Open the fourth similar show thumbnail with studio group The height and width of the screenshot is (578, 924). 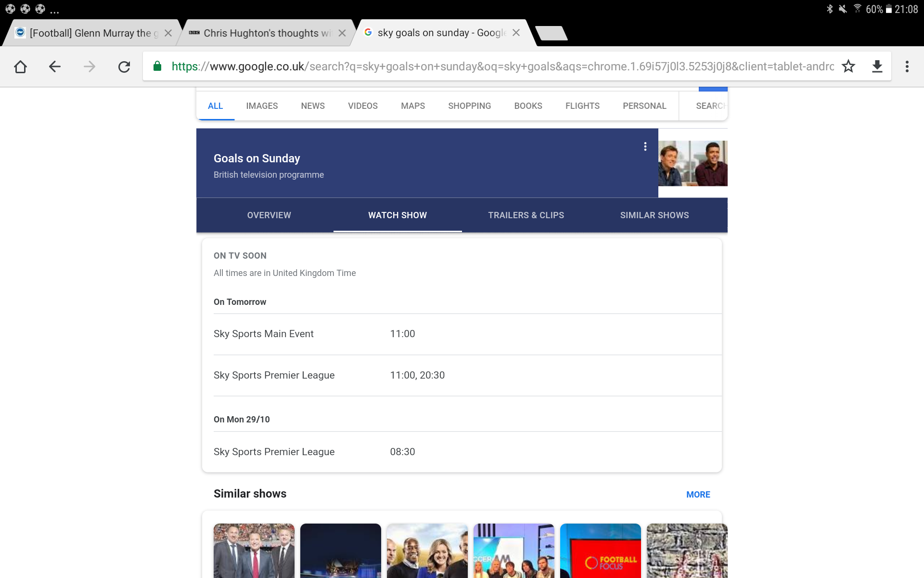point(514,551)
